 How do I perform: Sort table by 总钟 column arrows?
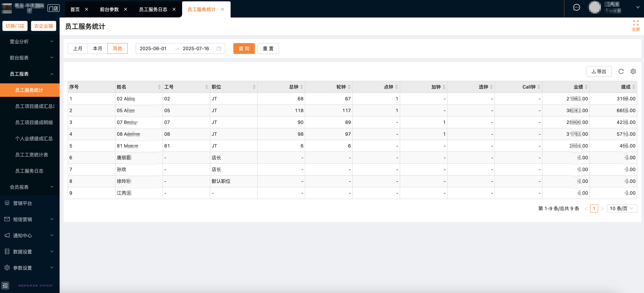pyautogui.click(x=302, y=87)
